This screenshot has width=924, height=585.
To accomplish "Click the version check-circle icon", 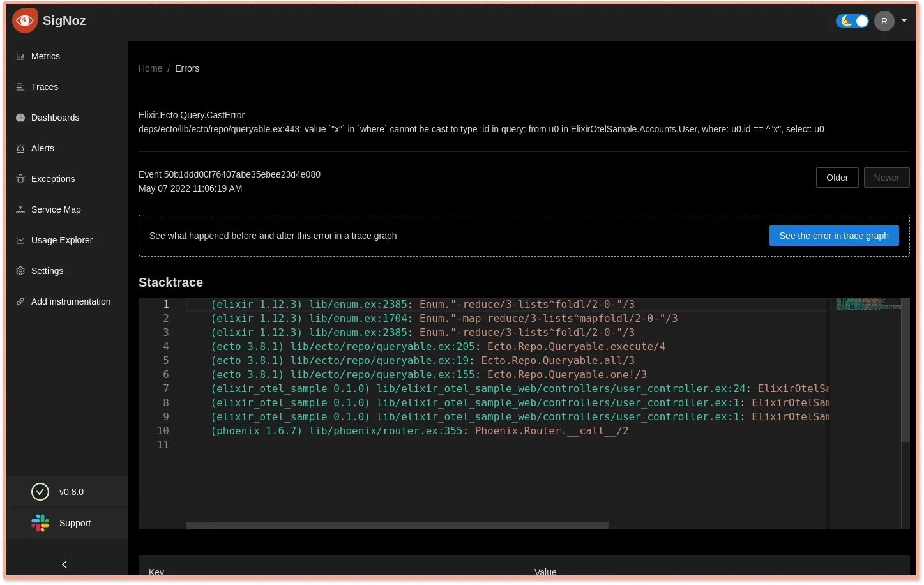I will (x=40, y=492).
